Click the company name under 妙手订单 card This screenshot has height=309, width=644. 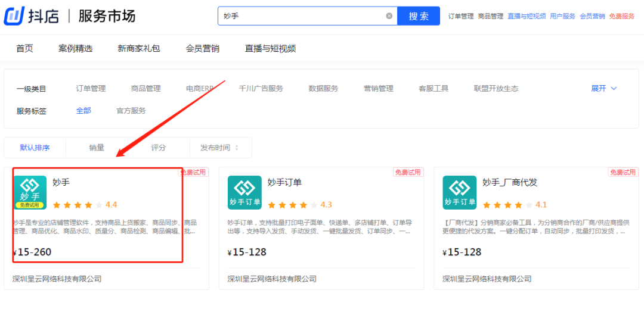tap(272, 279)
